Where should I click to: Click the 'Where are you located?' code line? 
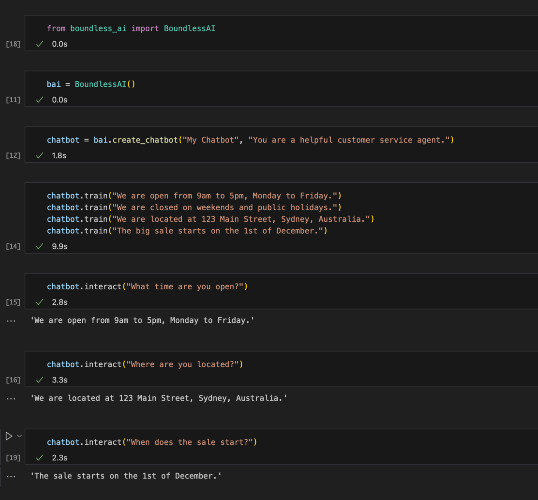click(145, 364)
